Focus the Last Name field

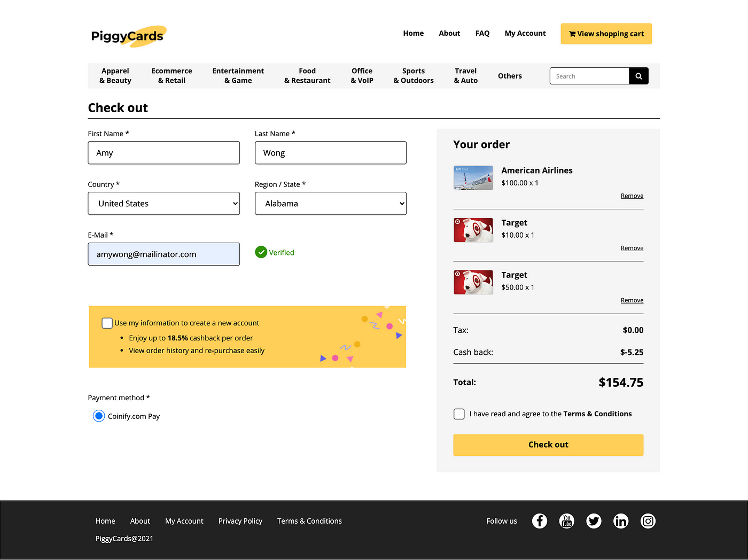(x=331, y=153)
